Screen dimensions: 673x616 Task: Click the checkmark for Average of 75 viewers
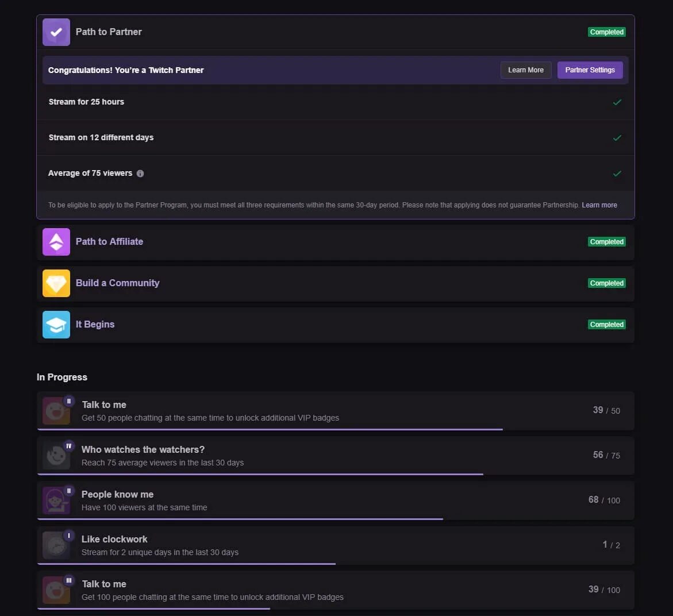[617, 174]
